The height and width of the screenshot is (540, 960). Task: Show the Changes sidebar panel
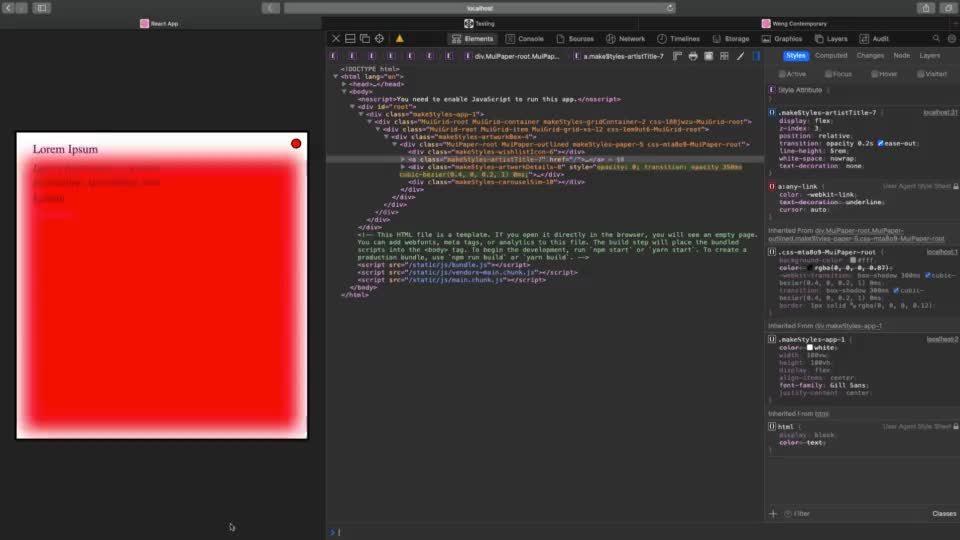pos(870,55)
